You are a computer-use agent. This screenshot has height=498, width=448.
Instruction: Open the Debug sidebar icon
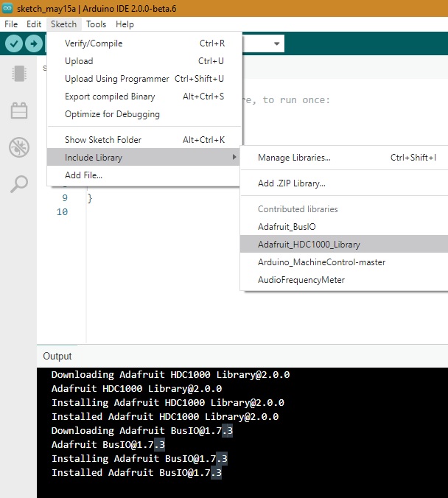19,147
